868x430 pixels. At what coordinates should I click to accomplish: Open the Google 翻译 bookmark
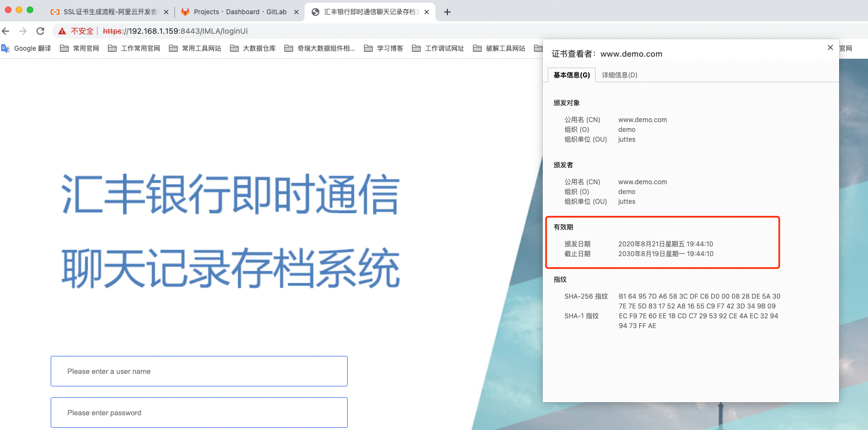27,49
